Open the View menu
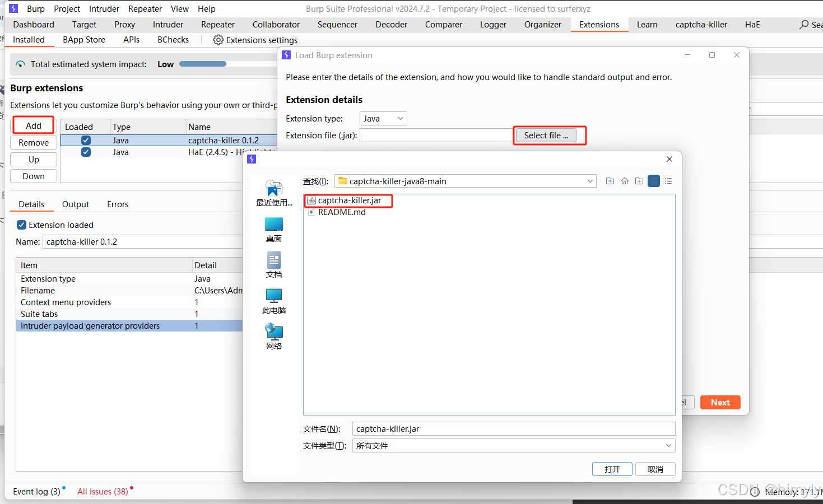The width and height of the screenshot is (823, 504). [x=180, y=8]
